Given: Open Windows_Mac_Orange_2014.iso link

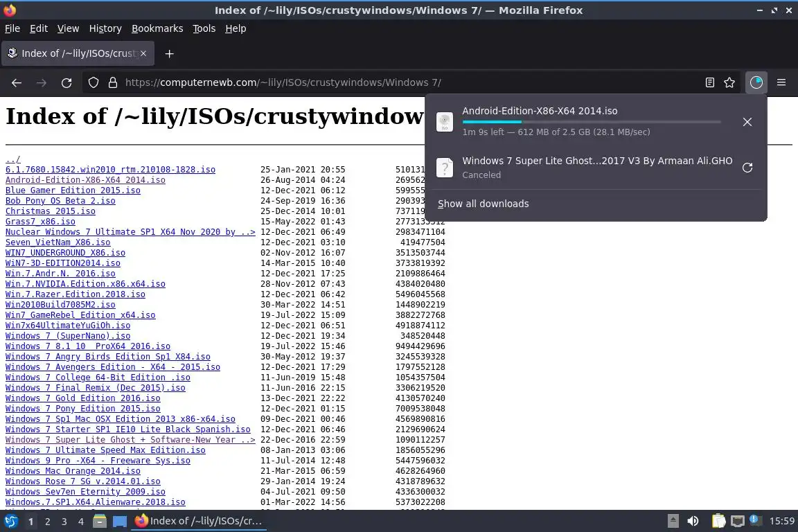Looking at the screenshot, I should pos(73,471).
